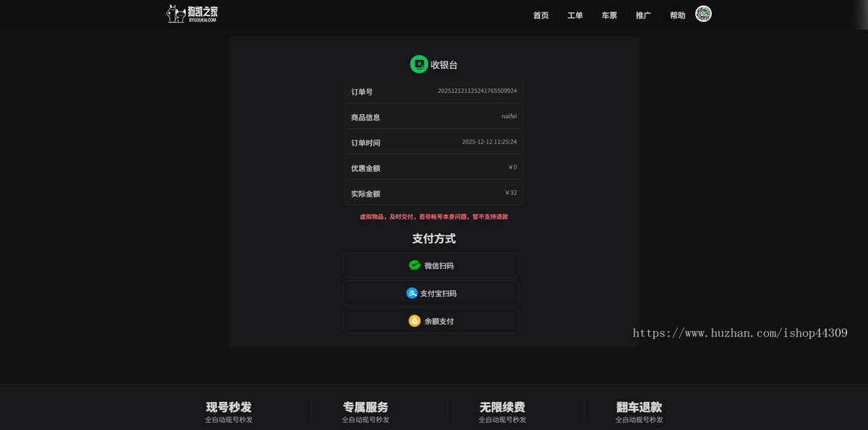The width and height of the screenshot is (868, 430).
Task: Choose 余额支付 balance payment method
Action: [430, 320]
